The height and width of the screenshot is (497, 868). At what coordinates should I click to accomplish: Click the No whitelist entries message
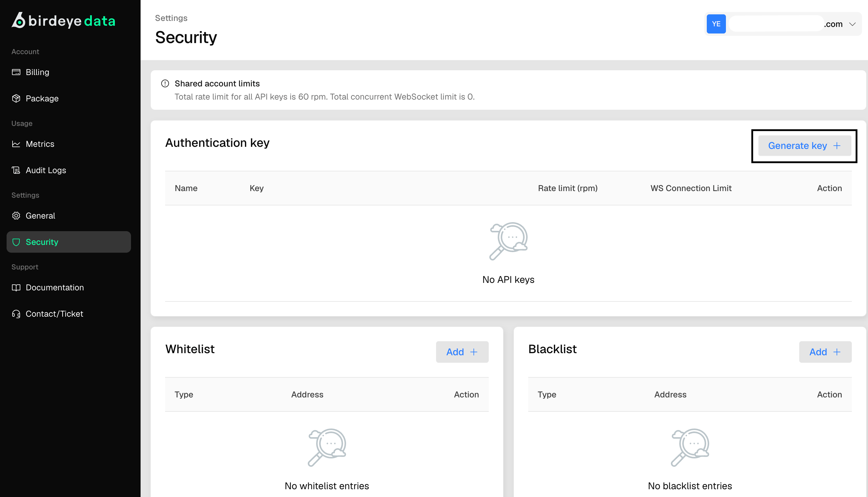327,486
